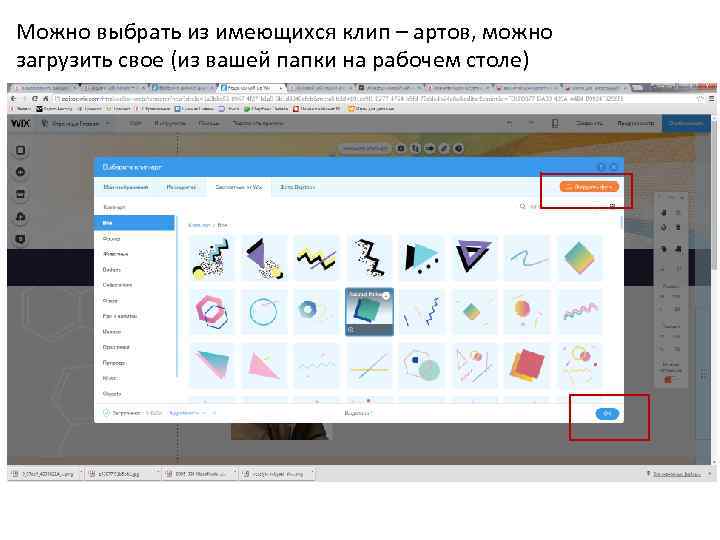Choose the solid pink triangle clipart

tap(264, 366)
